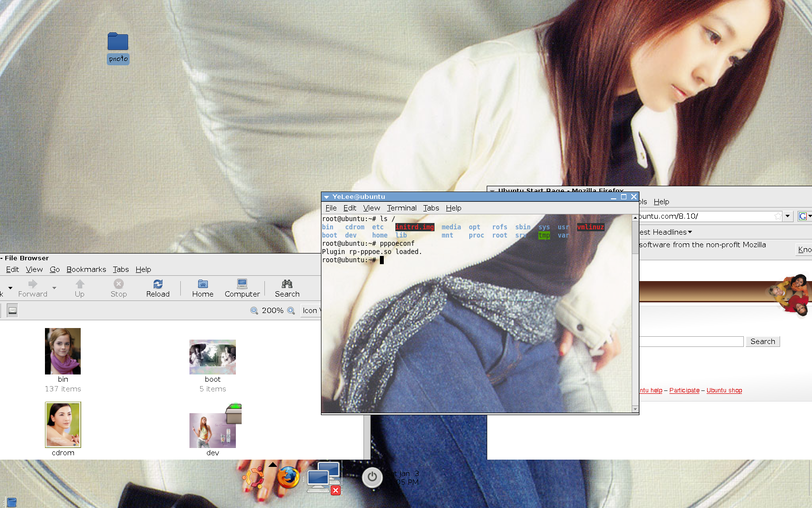The image size is (812, 508).
Task: Click the Firefox Help menu
Action: tap(662, 202)
